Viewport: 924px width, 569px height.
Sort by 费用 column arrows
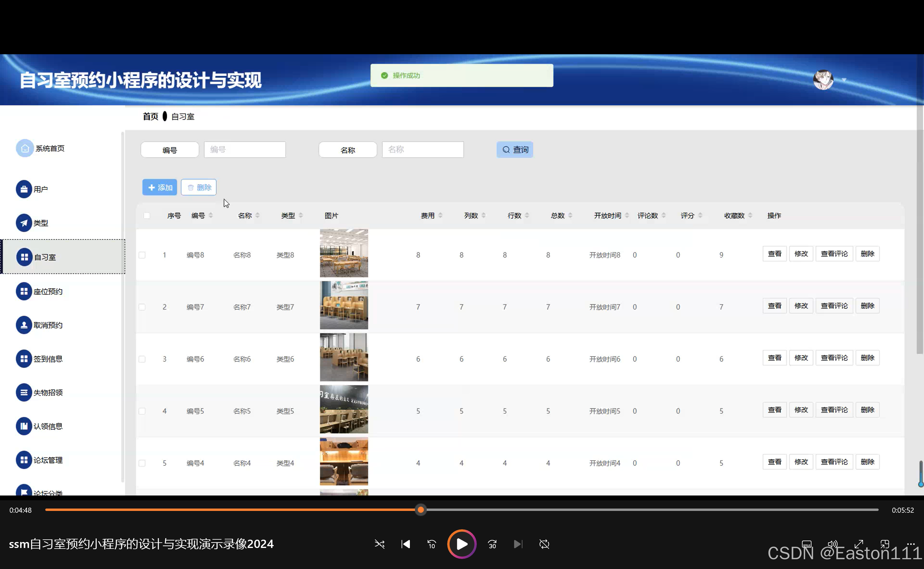[x=440, y=216]
